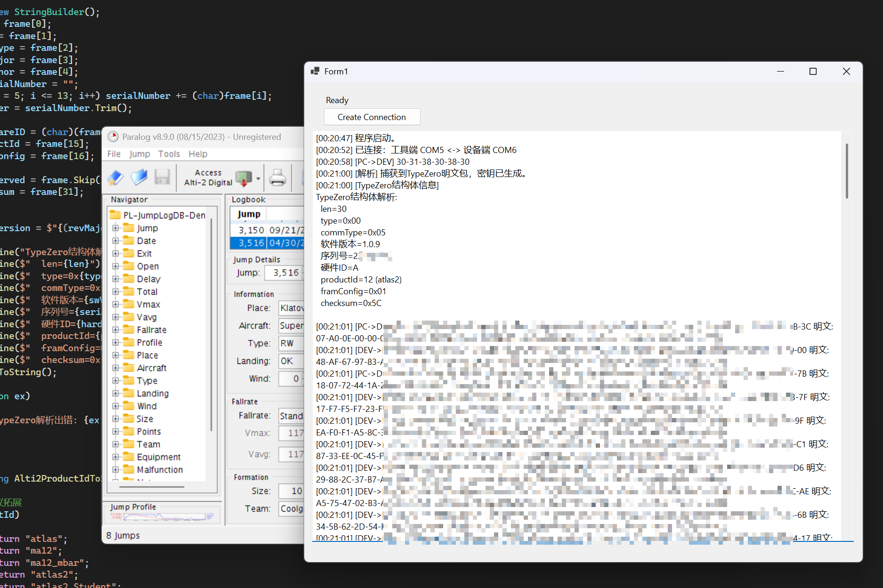The width and height of the screenshot is (883, 588).
Task: Click the Access Alti-2 Digital device icon
Action: pos(243,177)
